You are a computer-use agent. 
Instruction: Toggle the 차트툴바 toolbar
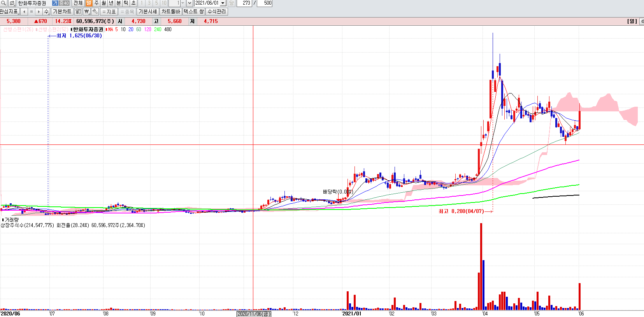tap(171, 12)
